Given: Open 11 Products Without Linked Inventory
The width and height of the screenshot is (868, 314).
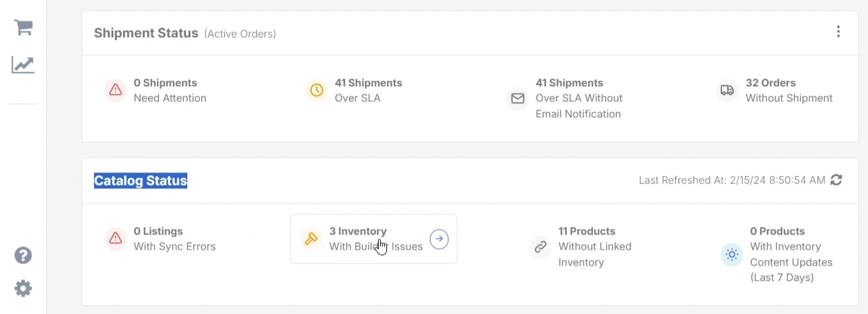Looking at the screenshot, I should point(595,246).
